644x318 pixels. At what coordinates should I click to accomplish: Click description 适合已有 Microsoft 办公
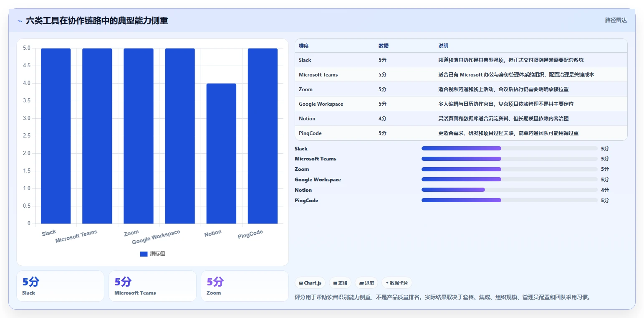pos(516,75)
